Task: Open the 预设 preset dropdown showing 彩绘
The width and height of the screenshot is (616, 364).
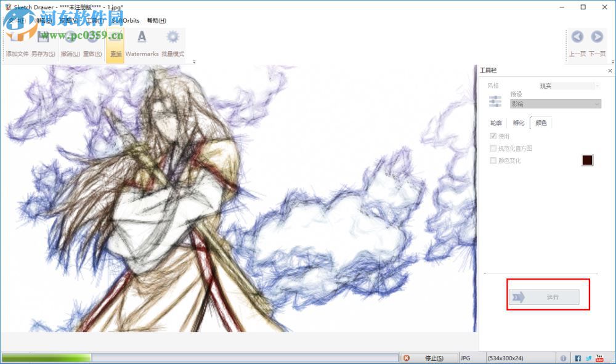Action: (555, 103)
